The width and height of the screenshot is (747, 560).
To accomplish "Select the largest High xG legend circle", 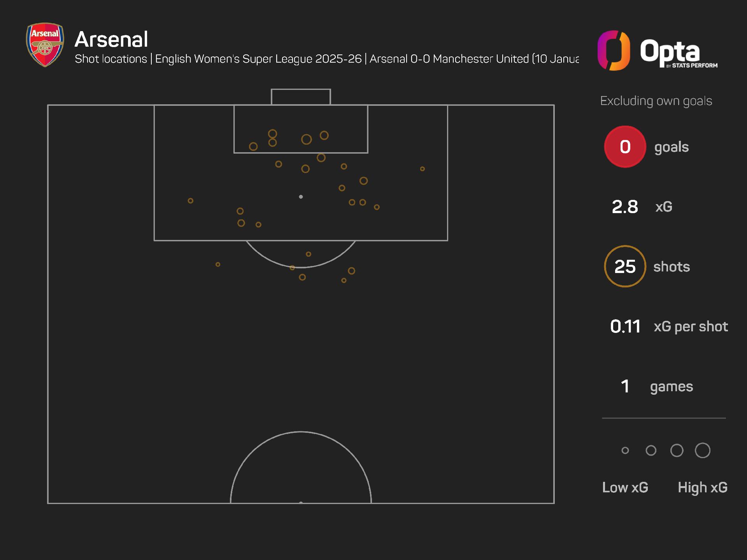I will point(702,450).
